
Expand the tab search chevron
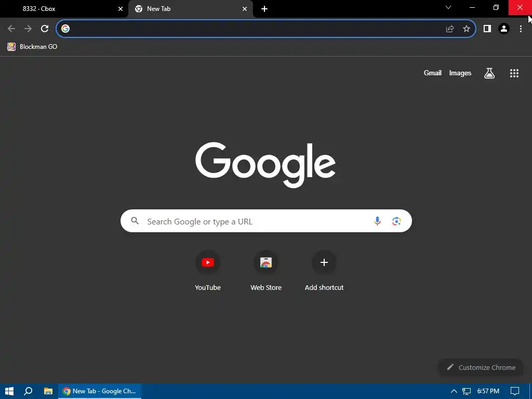coord(448,7)
